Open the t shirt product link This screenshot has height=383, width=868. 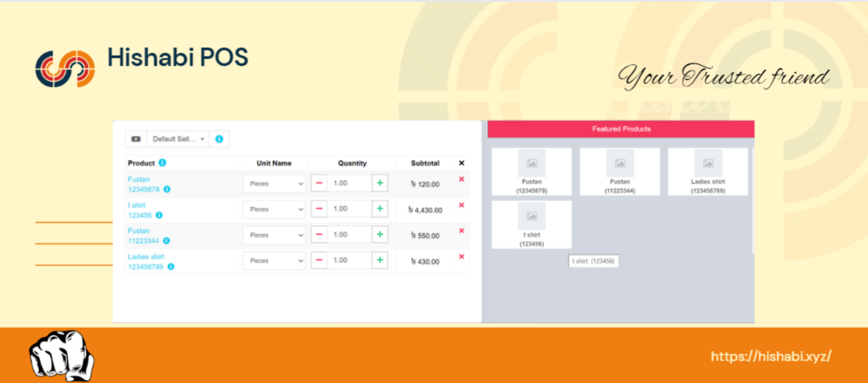point(137,206)
